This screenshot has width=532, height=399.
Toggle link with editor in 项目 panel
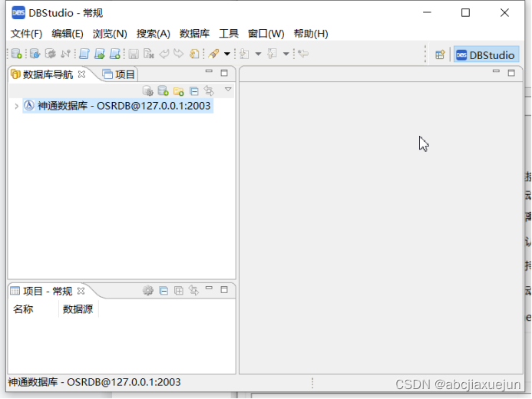tap(193, 290)
